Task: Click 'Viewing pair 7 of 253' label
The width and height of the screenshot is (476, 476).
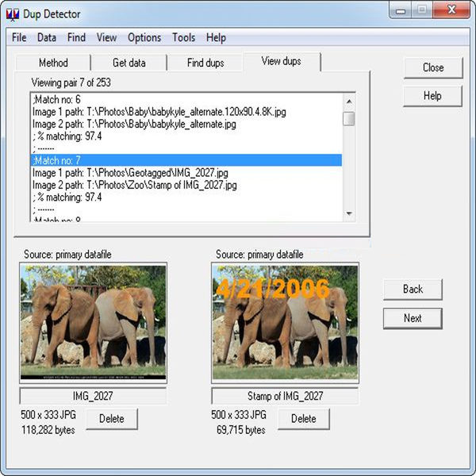Action: 71,83
